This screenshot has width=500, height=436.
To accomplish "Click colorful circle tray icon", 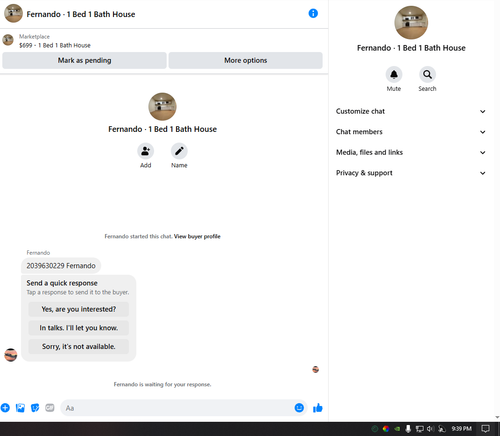I will tap(386, 429).
